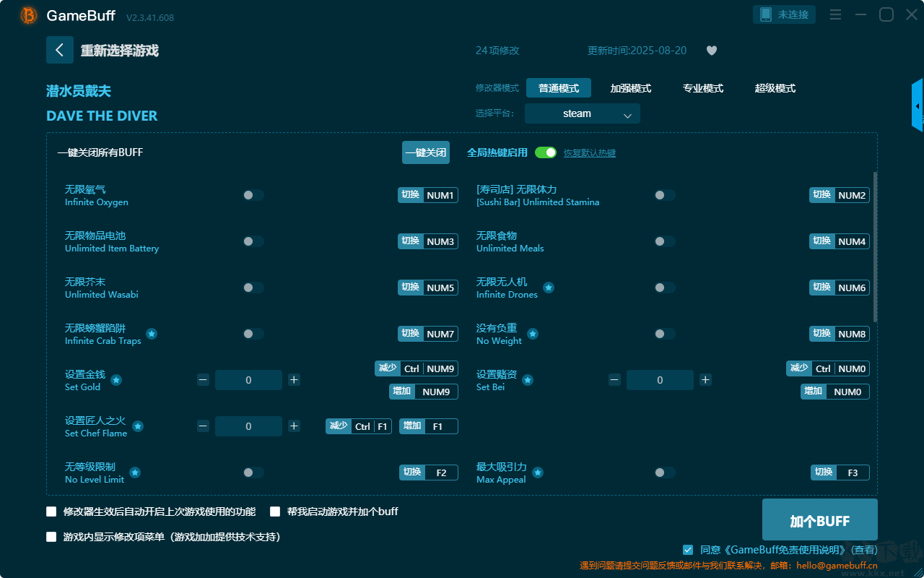Open the disclaimer (查看) link

[863, 550]
